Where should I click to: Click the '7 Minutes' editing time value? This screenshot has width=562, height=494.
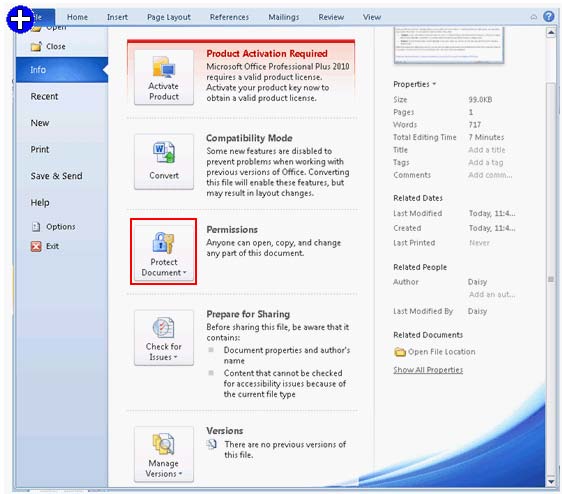point(486,137)
